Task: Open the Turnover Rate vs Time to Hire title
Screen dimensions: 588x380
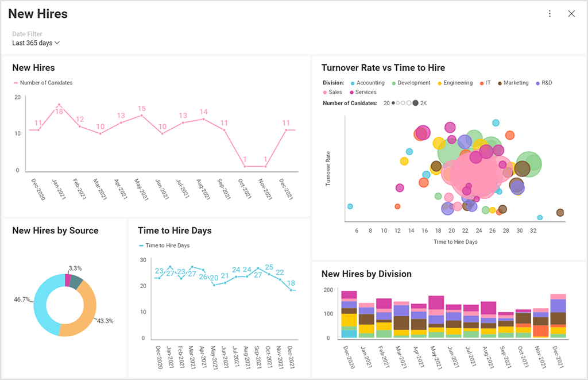Action: (383, 68)
